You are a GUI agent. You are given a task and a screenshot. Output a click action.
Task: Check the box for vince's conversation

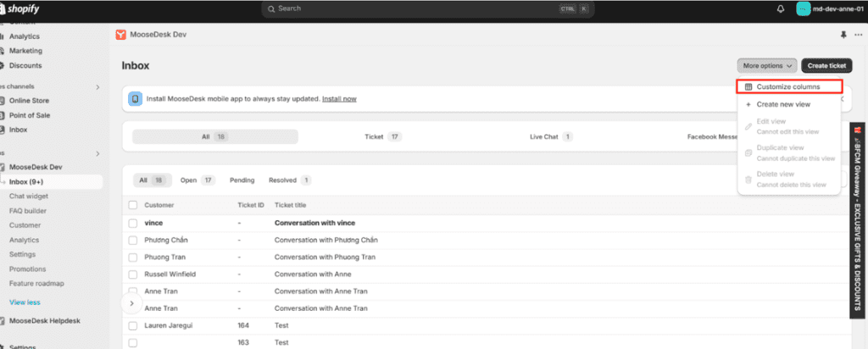[x=133, y=223]
